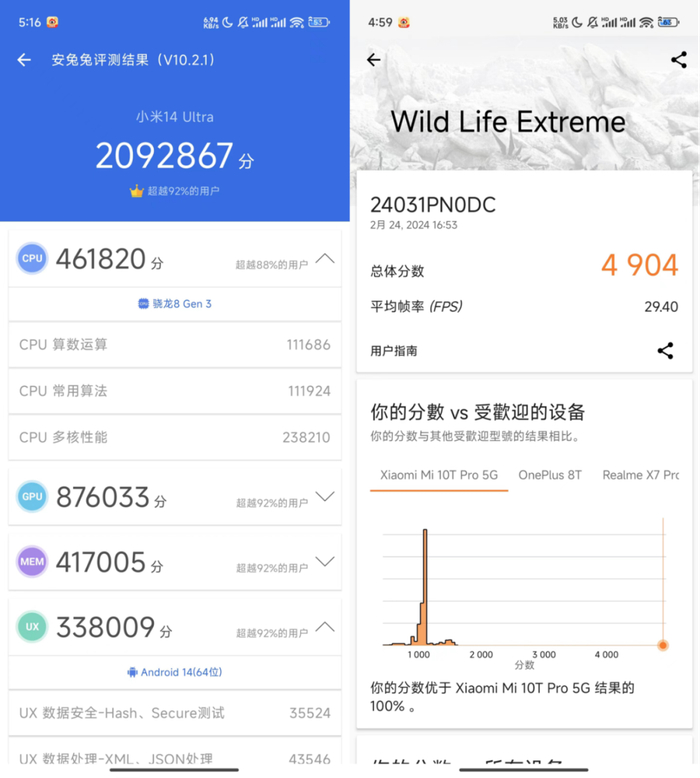Tap the Android robot icon beside Android 14(64位)
This screenshot has height=778, width=700.
coord(132,672)
